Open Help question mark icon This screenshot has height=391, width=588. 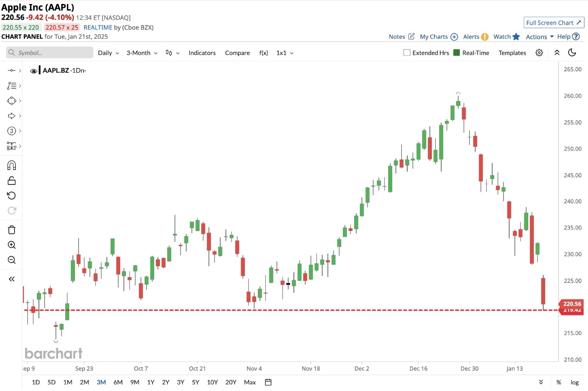pyautogui.click(x=576, y=37)
